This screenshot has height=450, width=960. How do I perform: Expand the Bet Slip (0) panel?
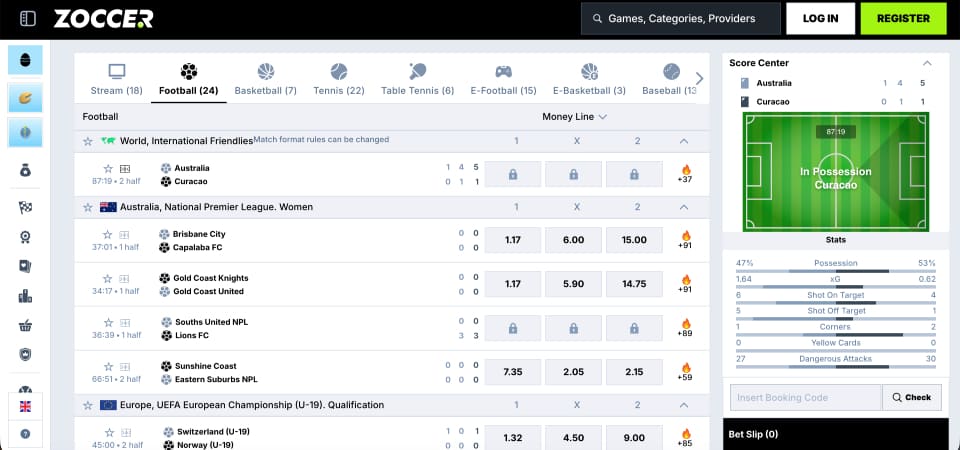point(836,434)
